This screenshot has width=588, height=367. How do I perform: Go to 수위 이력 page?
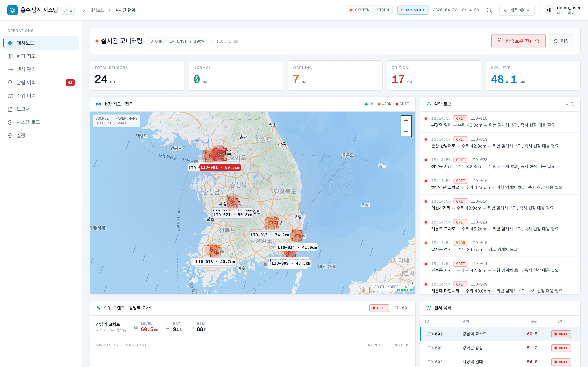(x=26, y=96)
